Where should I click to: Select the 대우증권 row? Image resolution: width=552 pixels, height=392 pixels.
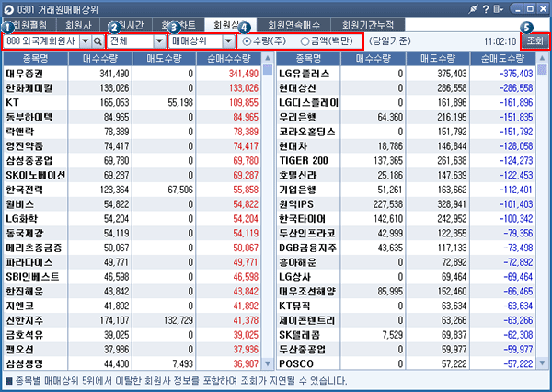click(132, 74)
